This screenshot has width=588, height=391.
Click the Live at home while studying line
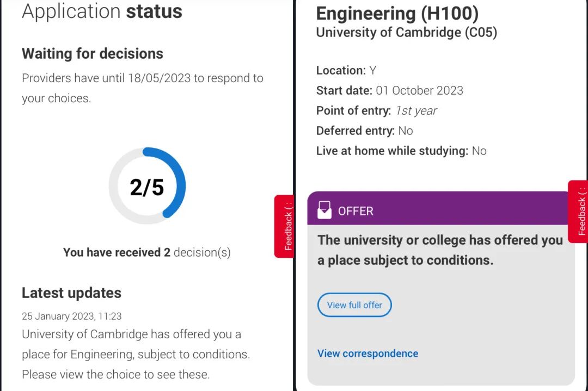point(401,151)
